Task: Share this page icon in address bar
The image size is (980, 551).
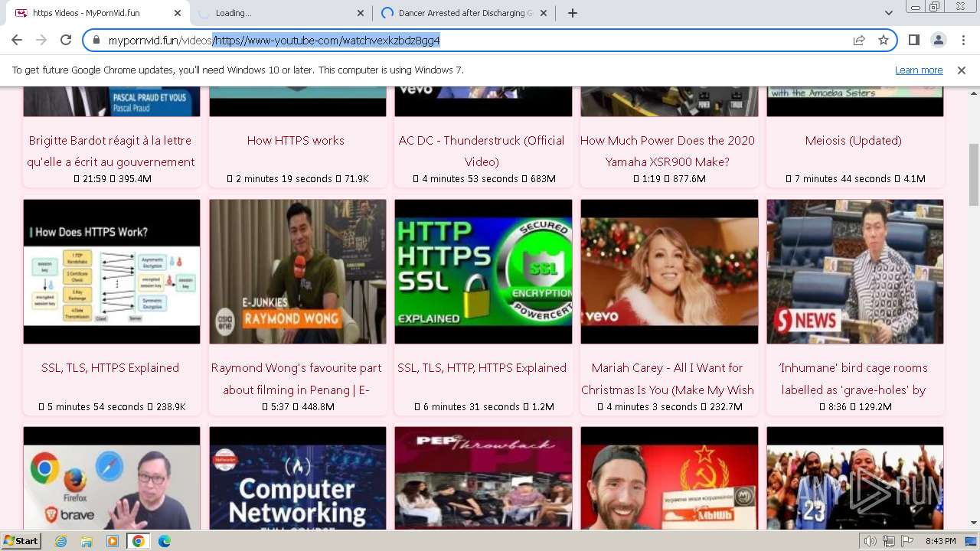Action: [x=859, y=41]
